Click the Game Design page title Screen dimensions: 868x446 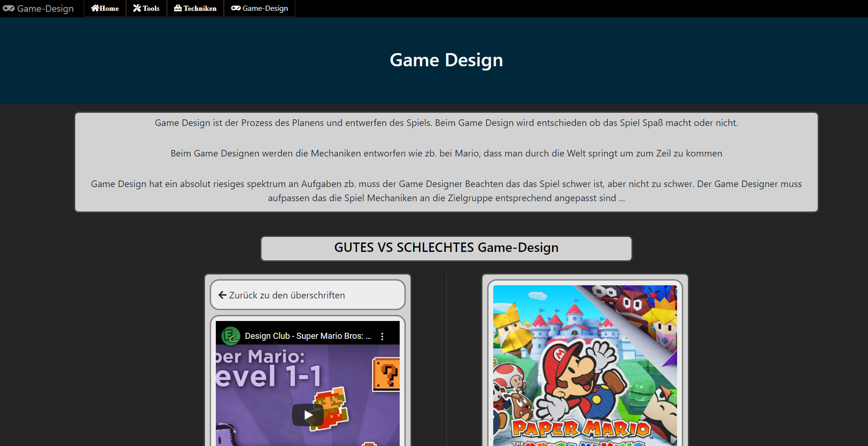(446, 60)
